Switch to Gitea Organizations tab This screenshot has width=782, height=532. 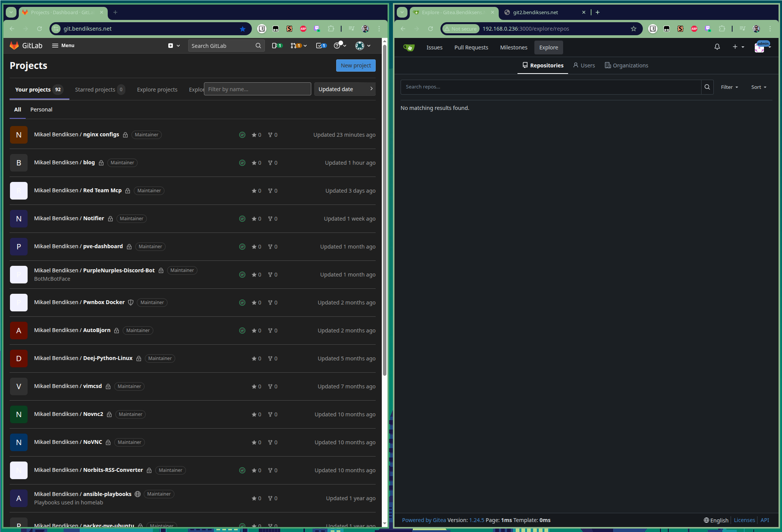tap(626, 65)
